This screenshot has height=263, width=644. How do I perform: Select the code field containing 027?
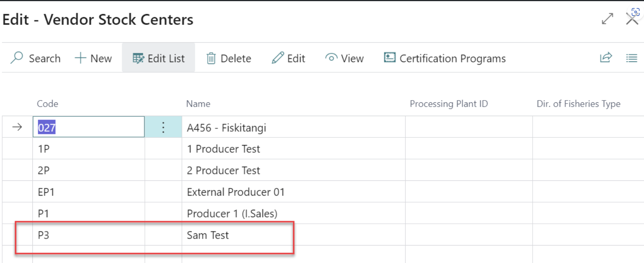(x=88, y=128)
